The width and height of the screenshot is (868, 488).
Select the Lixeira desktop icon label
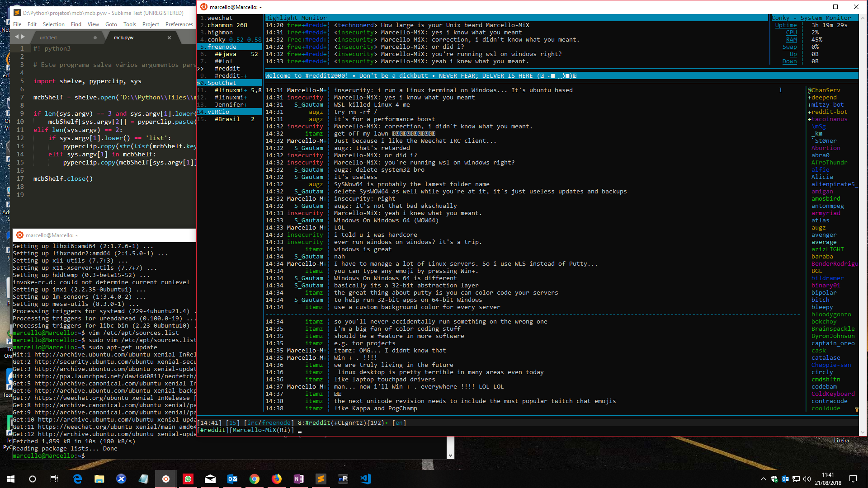(841, 441)
